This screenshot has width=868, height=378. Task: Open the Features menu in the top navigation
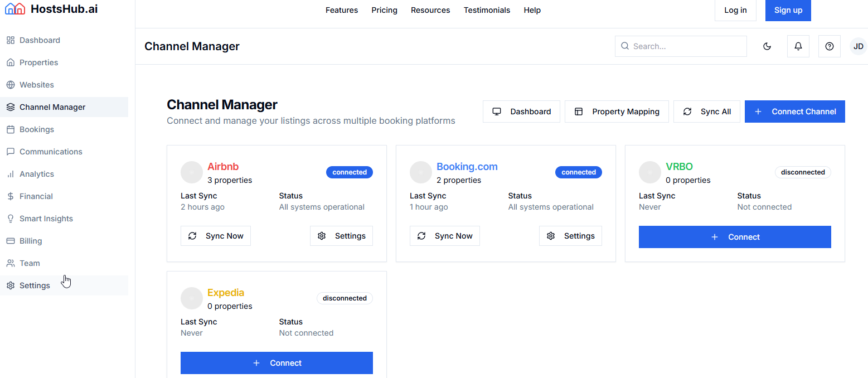[341, 9]
